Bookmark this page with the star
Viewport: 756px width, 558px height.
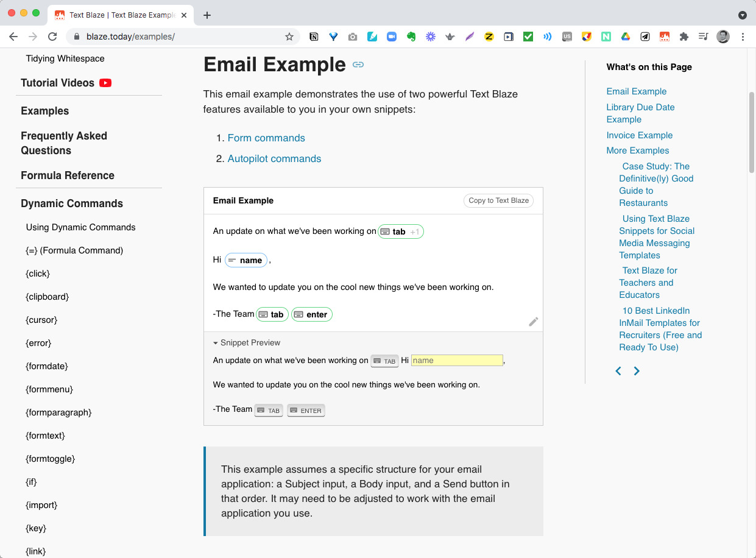(x=289, y=37)
